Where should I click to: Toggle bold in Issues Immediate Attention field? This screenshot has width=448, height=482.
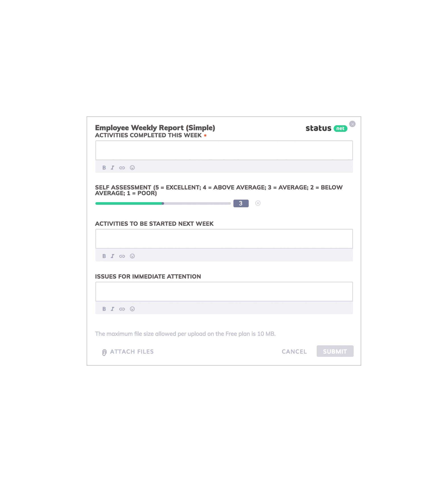[x=103, y=309]
